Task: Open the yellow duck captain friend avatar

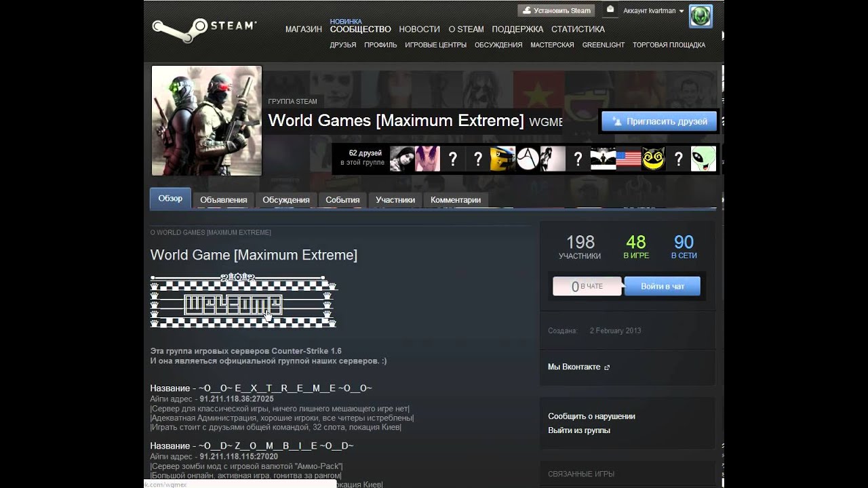Action: (502, 159)
